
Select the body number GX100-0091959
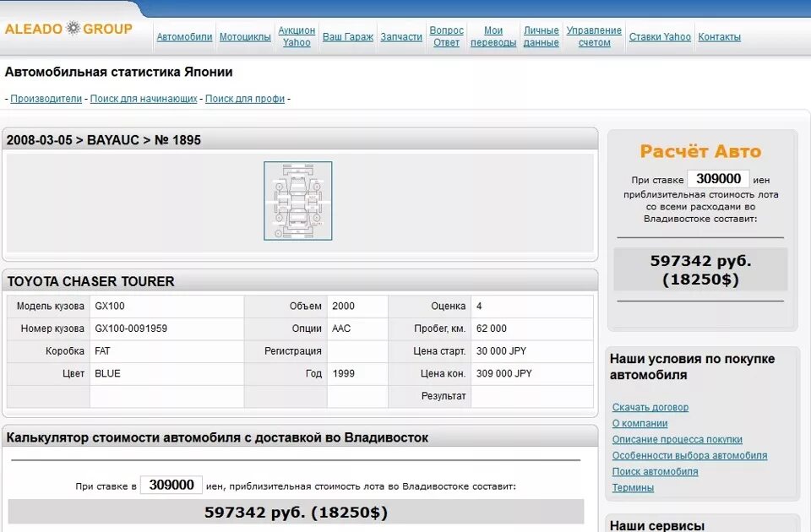pos(131,328)
